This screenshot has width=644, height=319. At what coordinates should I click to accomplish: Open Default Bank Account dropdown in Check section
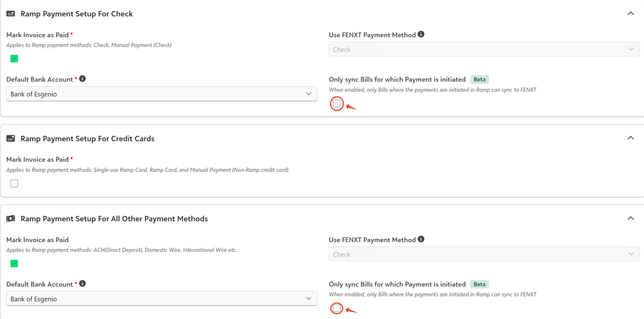pos(162,94)
